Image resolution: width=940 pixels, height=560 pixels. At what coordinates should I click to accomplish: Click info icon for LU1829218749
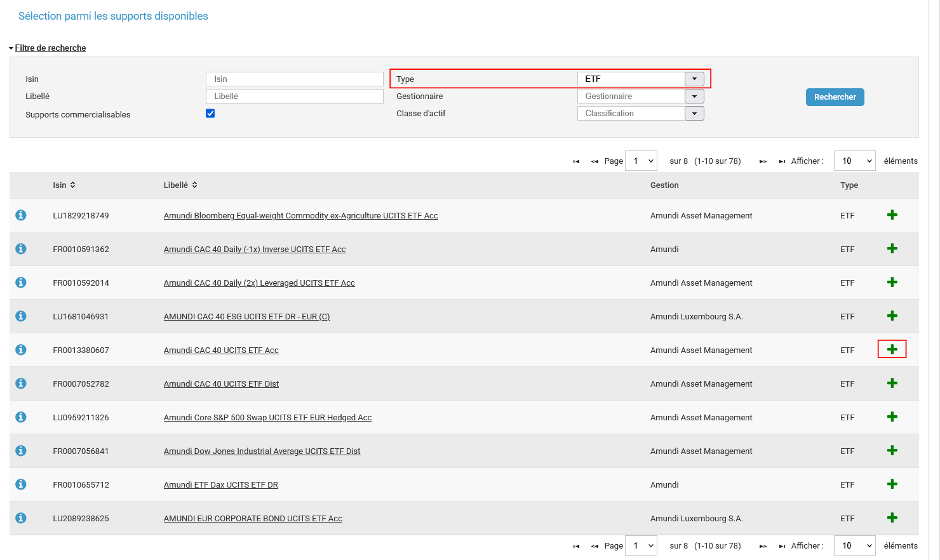click(x=21, y=215)
